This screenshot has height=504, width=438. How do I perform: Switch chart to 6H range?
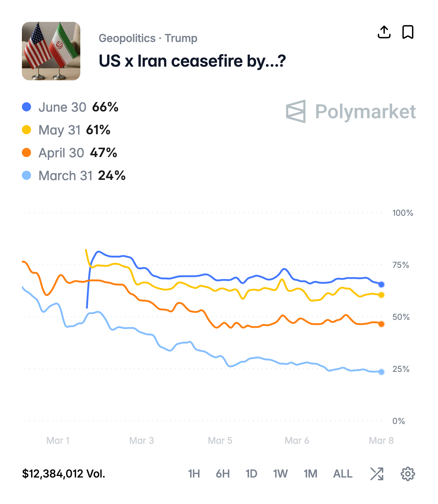(x=223, y=474)
